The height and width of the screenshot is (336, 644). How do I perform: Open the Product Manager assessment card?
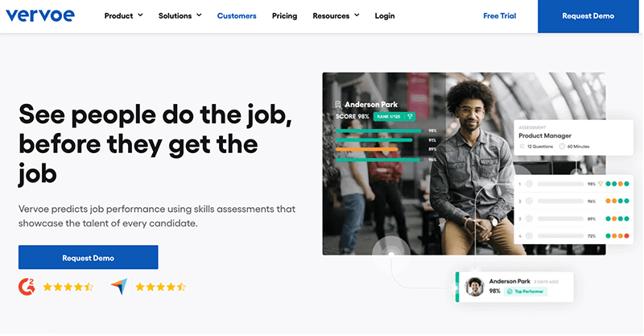coord(573,138)
